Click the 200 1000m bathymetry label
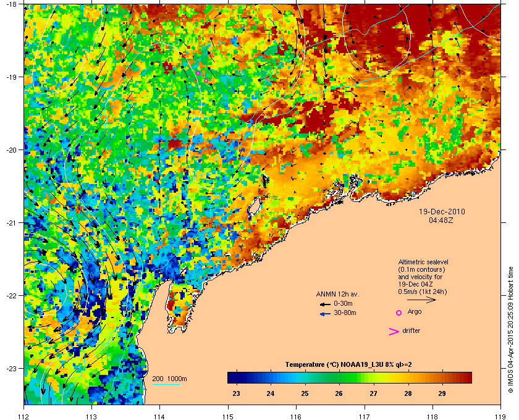This screenshot has height=420, width=519. click(x=169, y=379)
